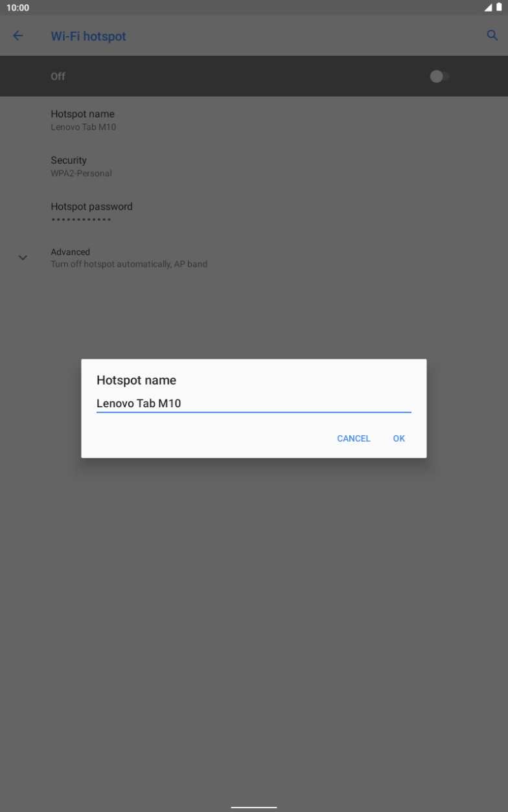Open the Advanced settings row
508x812 pixels.
(254, 258)
